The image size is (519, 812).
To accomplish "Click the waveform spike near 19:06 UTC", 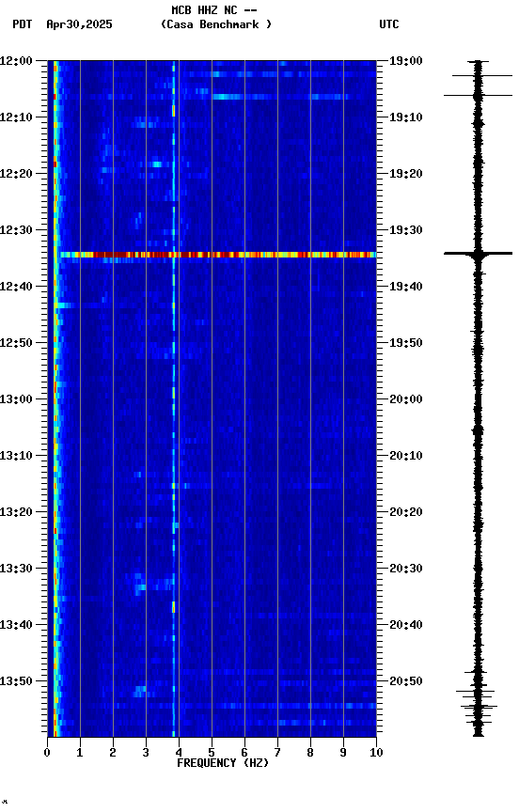I will tap(478, 95).
